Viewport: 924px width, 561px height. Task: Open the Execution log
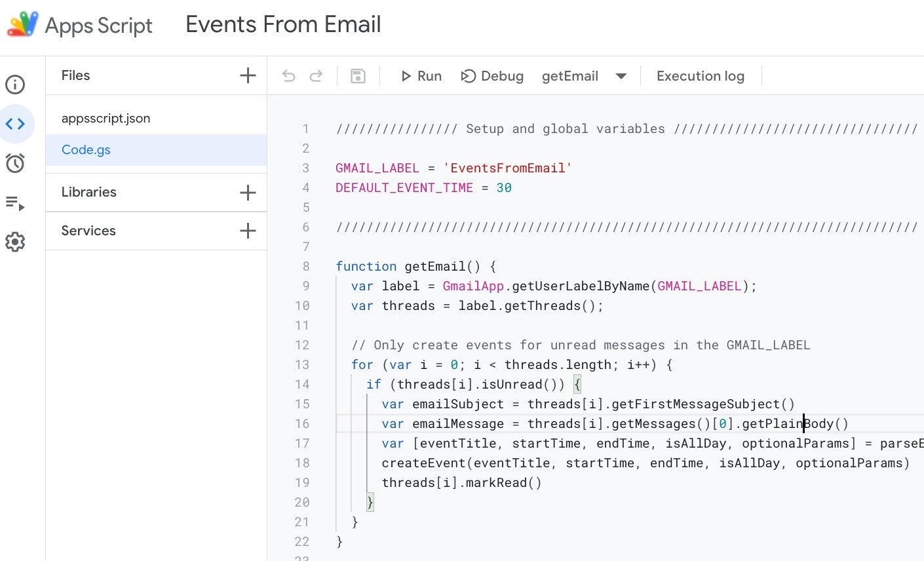click(700, 75)
